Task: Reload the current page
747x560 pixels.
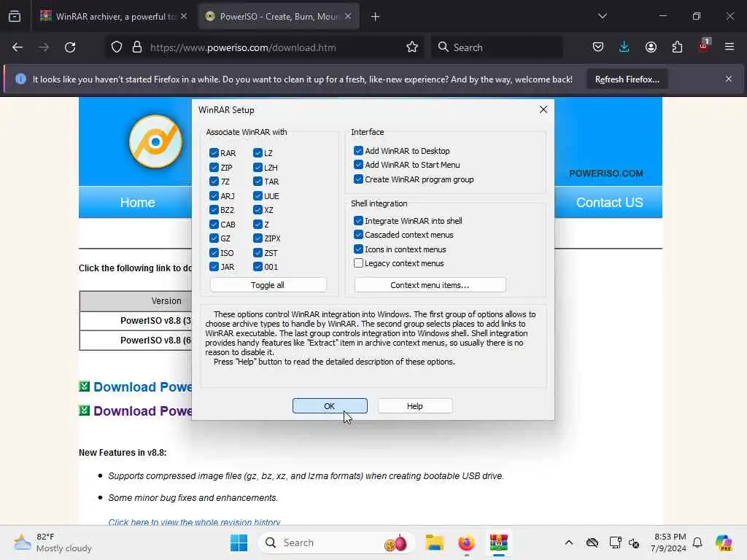Action: [70, 47]
